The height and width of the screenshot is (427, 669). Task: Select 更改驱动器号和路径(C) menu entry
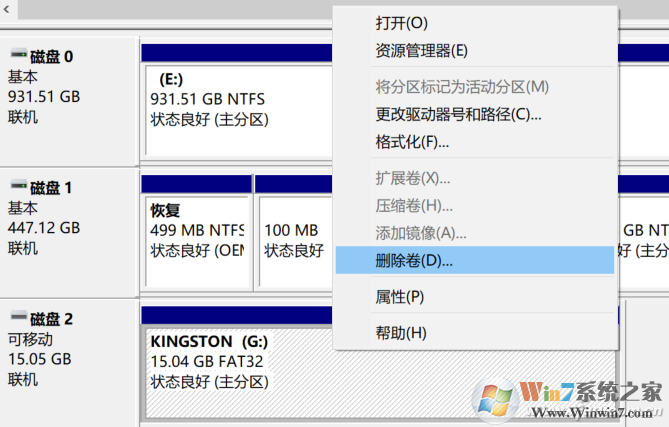[458, 114]
